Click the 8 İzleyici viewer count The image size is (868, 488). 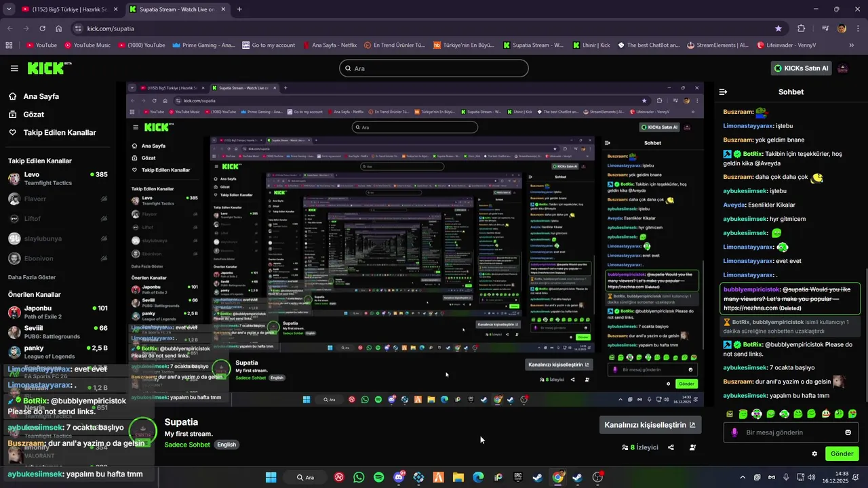(x=639, y=447)
